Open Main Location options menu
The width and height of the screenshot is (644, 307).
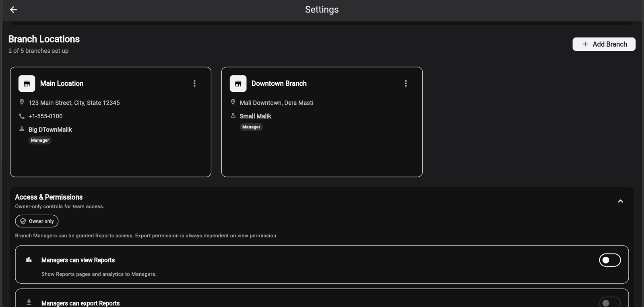click(x=194, y=83)
